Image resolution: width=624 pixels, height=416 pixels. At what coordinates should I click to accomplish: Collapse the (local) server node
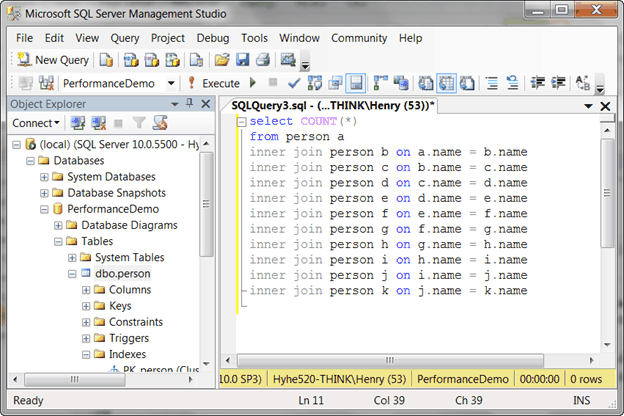point(16,145)
